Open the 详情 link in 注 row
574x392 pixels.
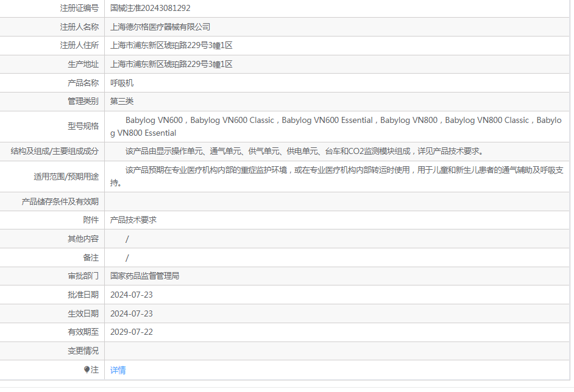coord(118,370)
